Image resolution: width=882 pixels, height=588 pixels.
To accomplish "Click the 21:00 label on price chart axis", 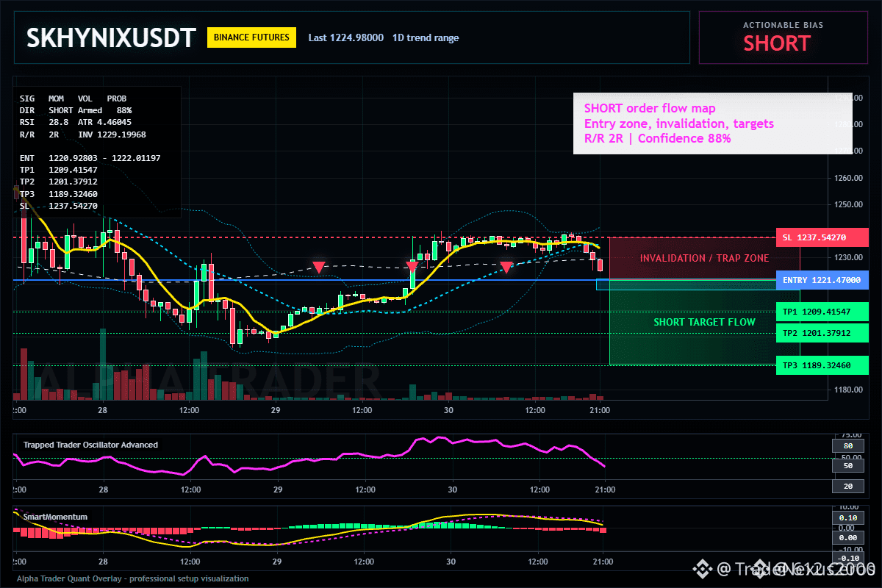I will tap(600, 409).
